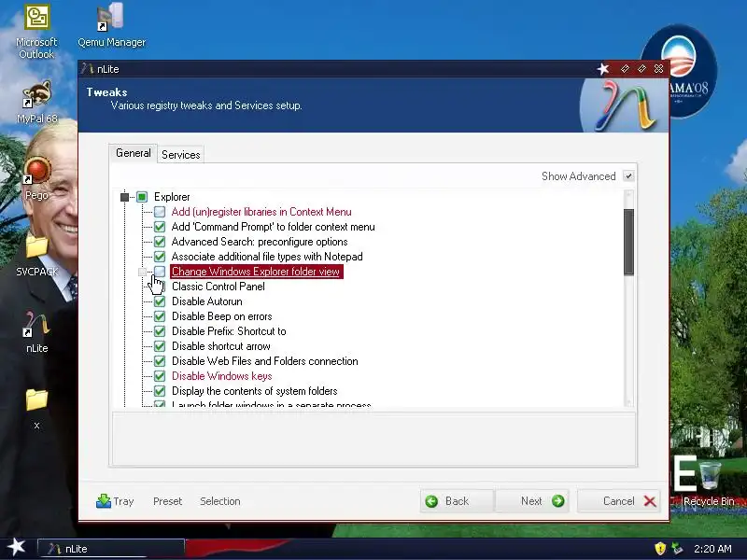747x560 pixels.
Task: Click the star icon in nLite title bar
Action: (603, 69)
